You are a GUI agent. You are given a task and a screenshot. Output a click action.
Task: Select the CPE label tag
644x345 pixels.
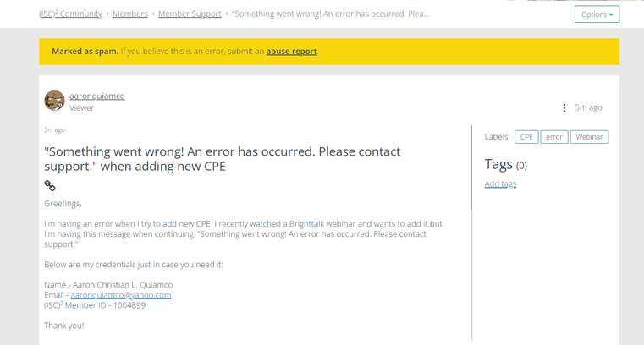coord(526,137)
